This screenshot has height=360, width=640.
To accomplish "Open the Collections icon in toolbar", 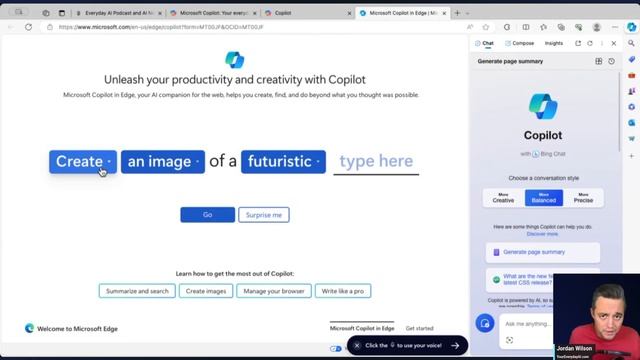I will click(561, 27).
